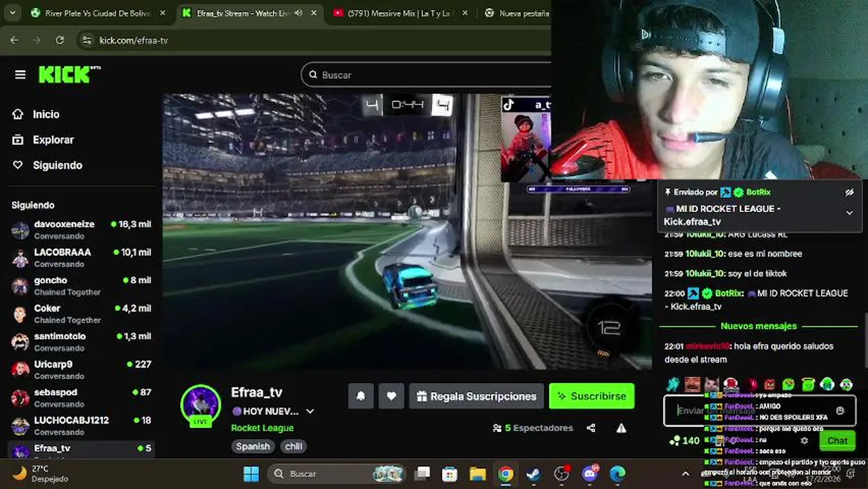
Task: Mute the Efraa_tv Stream browser tab
Action: point(299,13)
